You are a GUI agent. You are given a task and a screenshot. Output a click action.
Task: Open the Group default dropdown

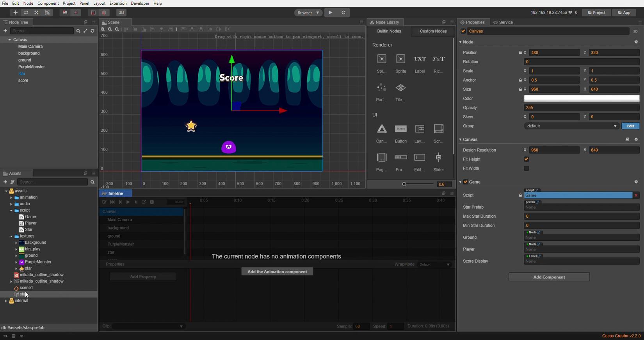(x=571, y=126)
